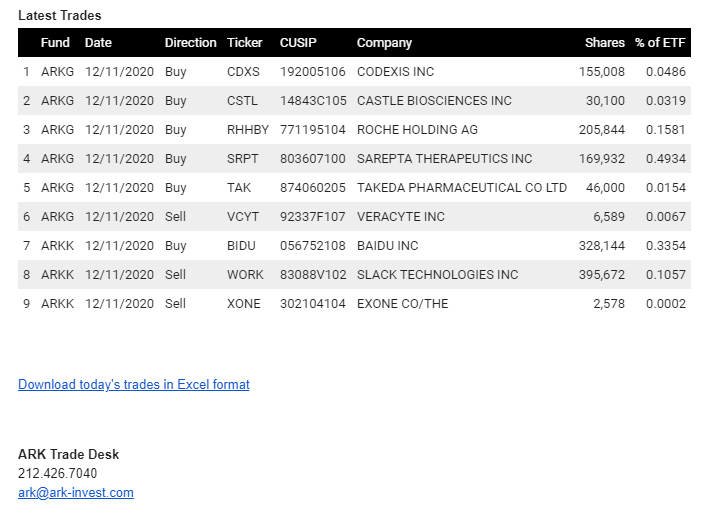Click Buy direction in BIDU row
This screenshot has width=718, height=510.
(x=176, y=246)
